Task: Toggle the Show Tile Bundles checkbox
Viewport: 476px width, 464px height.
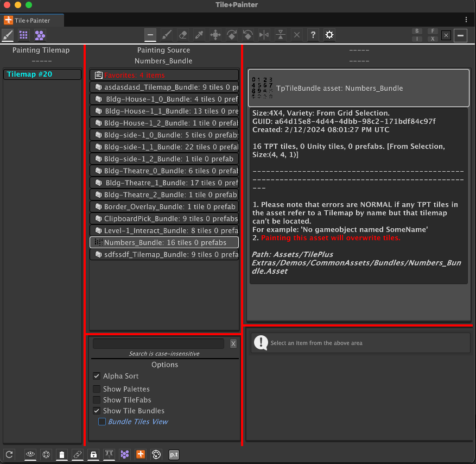Action: [97, 411]
